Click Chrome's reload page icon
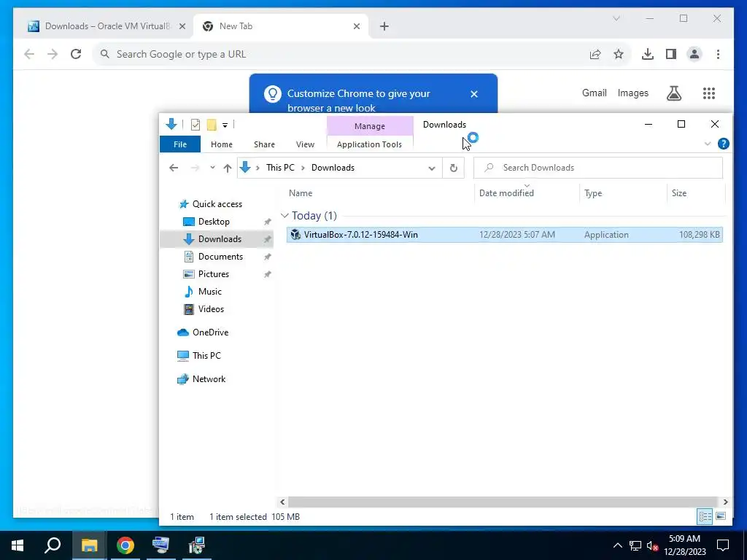Screen dimensions: 747x560 (76, 54)
